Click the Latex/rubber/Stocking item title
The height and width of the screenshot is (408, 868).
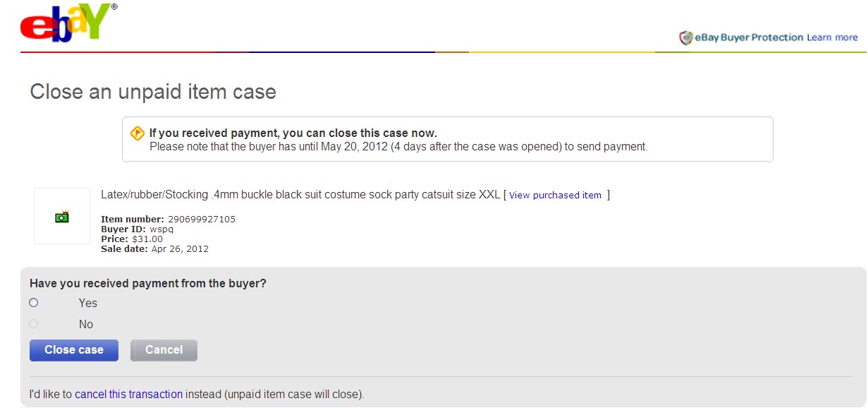300,195
